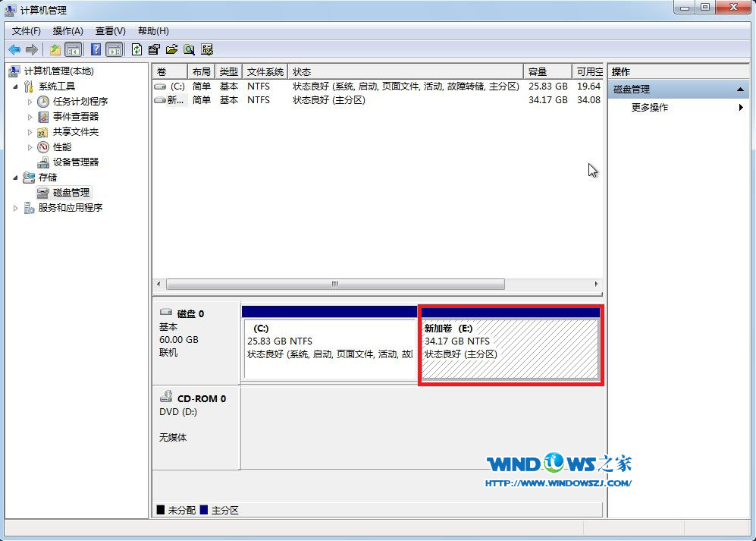Click the volume list scroll-right arrow
This screenshot has width=756, height=541.
click(x=597, y=285)
